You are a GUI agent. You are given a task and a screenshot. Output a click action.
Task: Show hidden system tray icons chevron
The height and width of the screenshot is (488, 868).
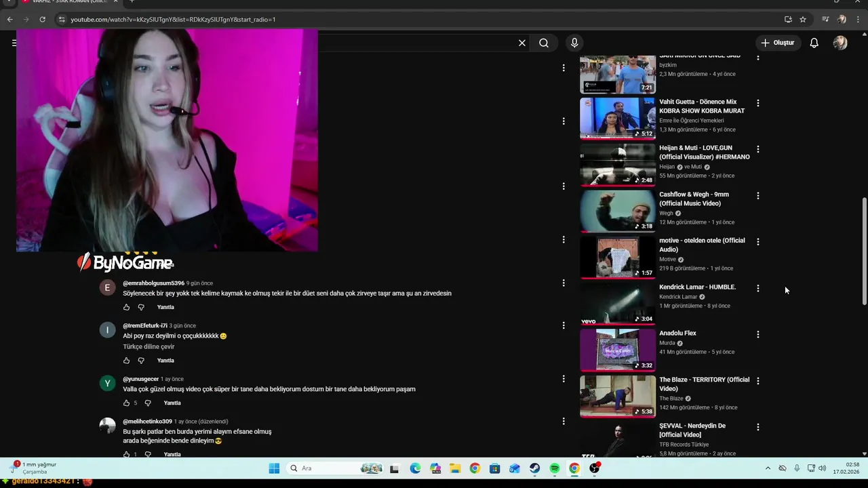[768, 468]
